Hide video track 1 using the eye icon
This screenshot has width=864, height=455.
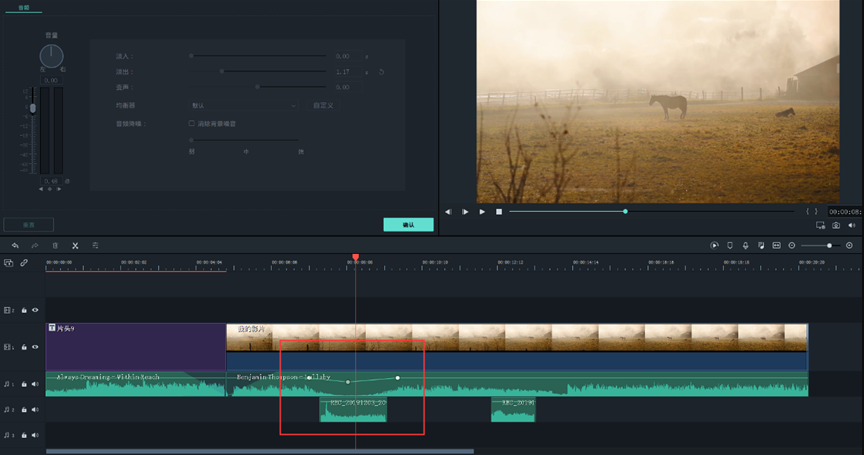[x=35, y=347]
